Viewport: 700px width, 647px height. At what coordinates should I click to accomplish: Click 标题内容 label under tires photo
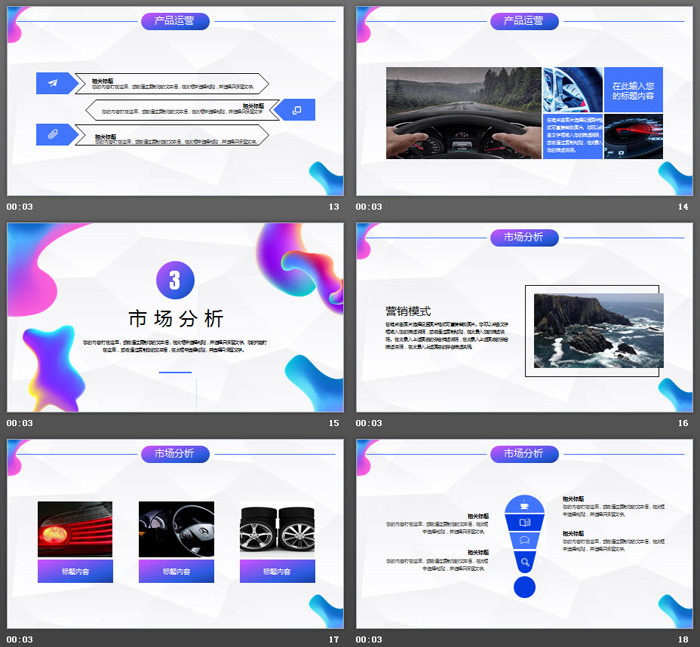[x=277, y=571]
